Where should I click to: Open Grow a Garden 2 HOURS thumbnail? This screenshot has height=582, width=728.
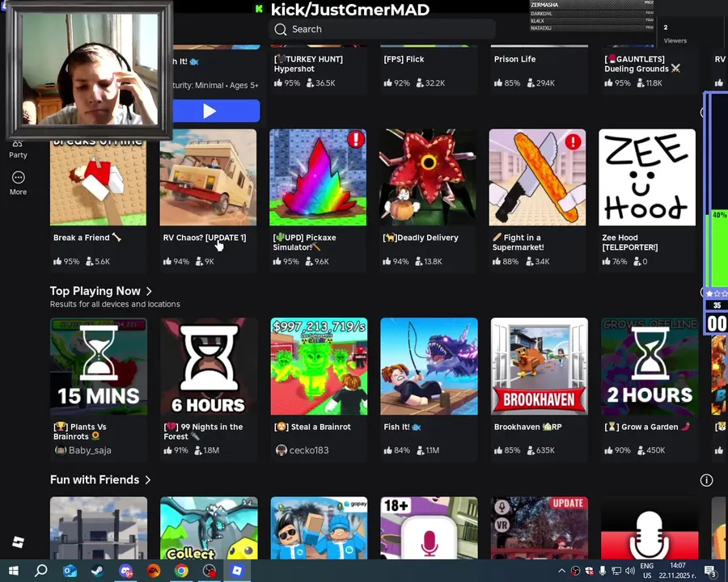[x=650, y=366]
